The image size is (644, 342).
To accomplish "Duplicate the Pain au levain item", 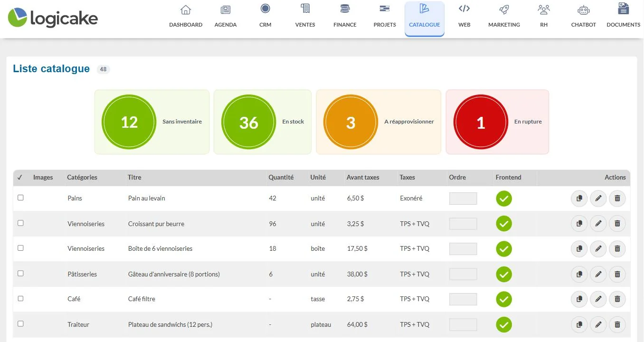I will 579,199.
